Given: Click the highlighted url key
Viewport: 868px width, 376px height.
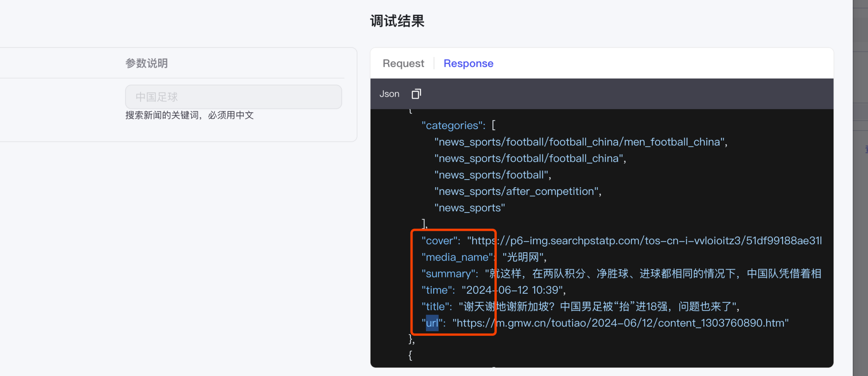Looking at the screenshot, I should click(x=432, y=323).
